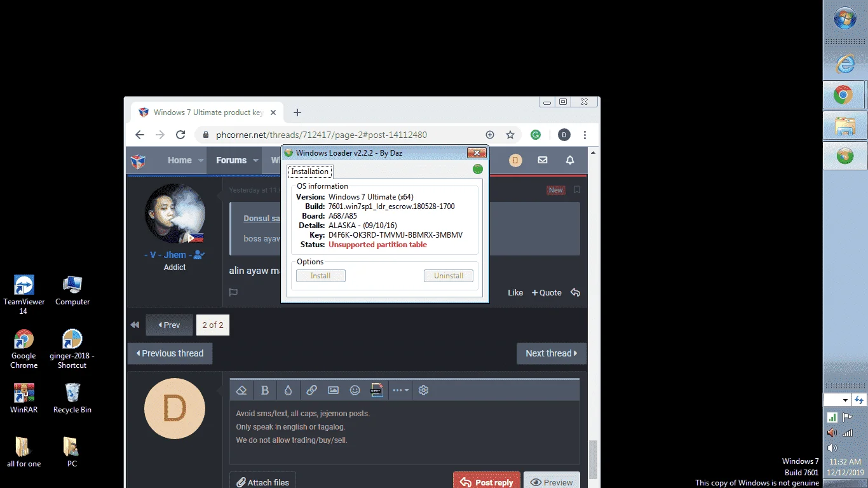Screen dimensions: 868x488
Task: Select the Installation tab in Windows Loader
Action: point(310,172)
